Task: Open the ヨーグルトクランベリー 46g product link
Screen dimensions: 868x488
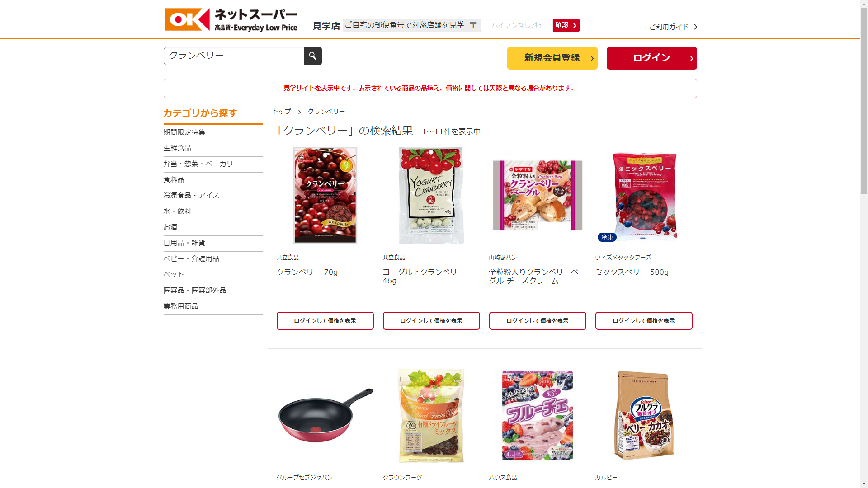Action: click(424, 276)
